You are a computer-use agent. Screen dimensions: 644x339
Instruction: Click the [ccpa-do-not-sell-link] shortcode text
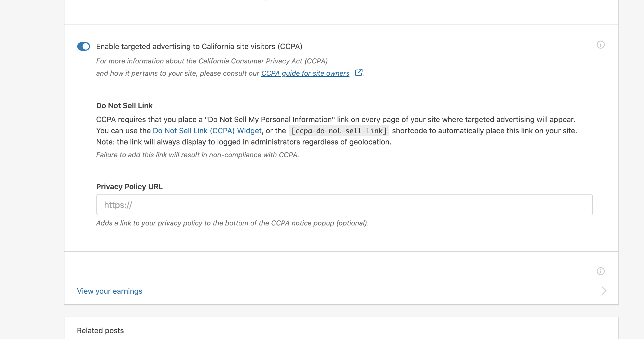tap(339, 131)
